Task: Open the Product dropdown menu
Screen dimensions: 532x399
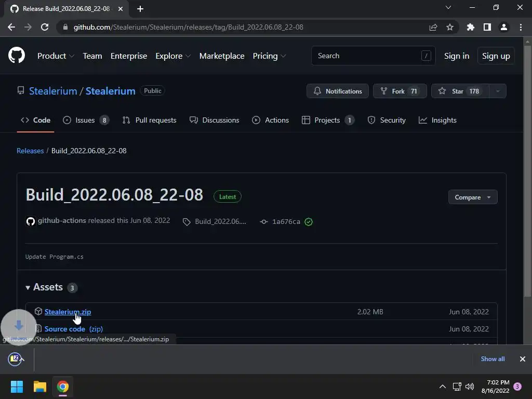Action: click(56, 56)
